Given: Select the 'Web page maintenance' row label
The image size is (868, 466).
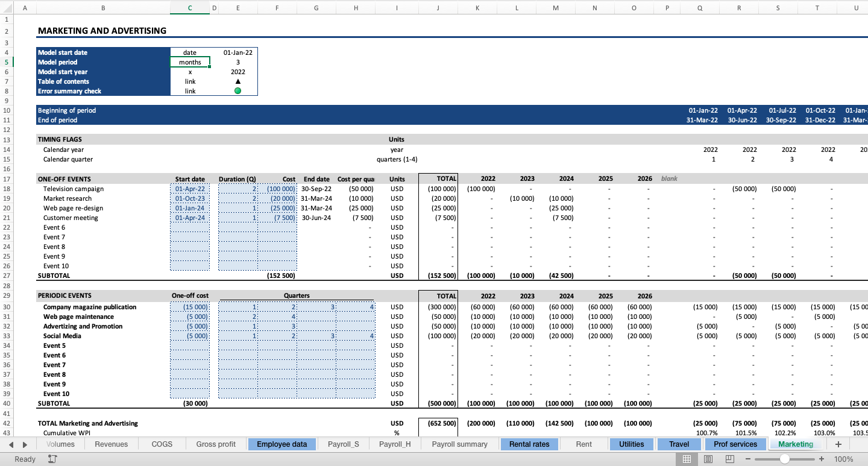Looking at the screenshot, I should (x=78, y=316).
